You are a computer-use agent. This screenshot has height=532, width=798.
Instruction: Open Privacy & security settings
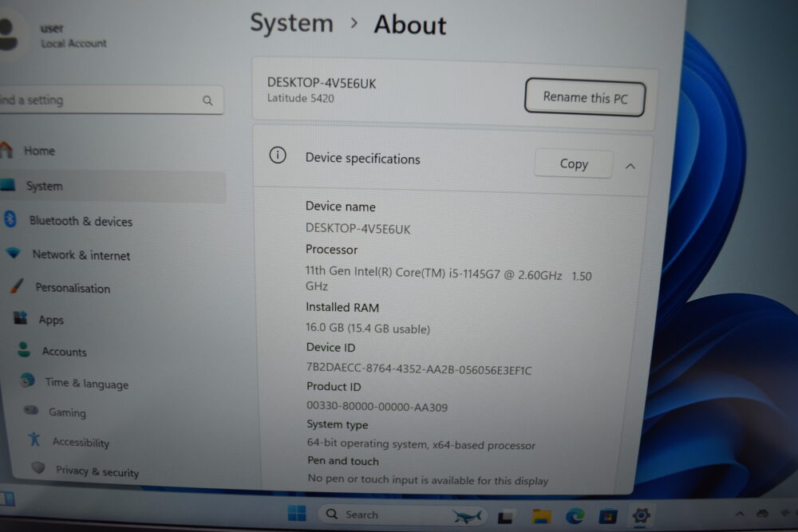pyautogui.click(x=97, y=471)
